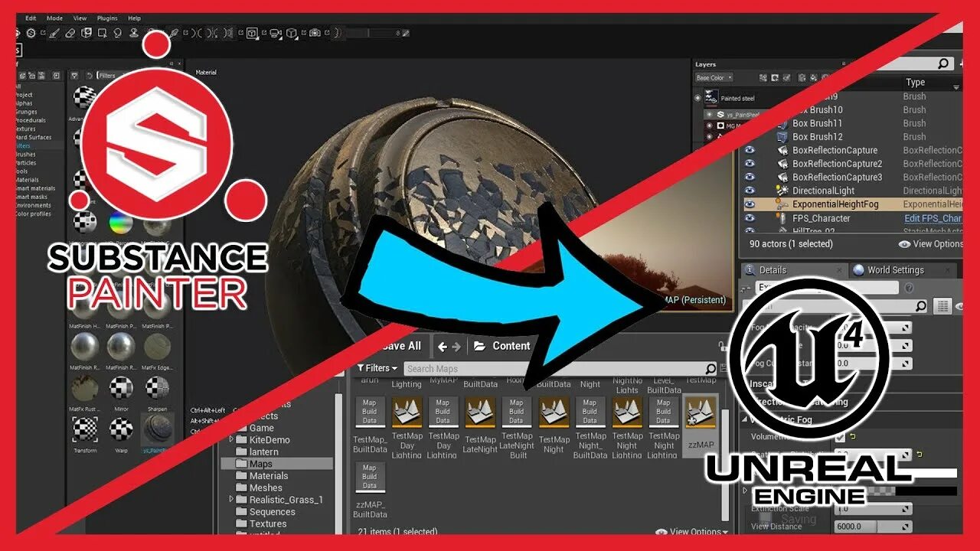Open View Options in World Outliner

point(930,244)
